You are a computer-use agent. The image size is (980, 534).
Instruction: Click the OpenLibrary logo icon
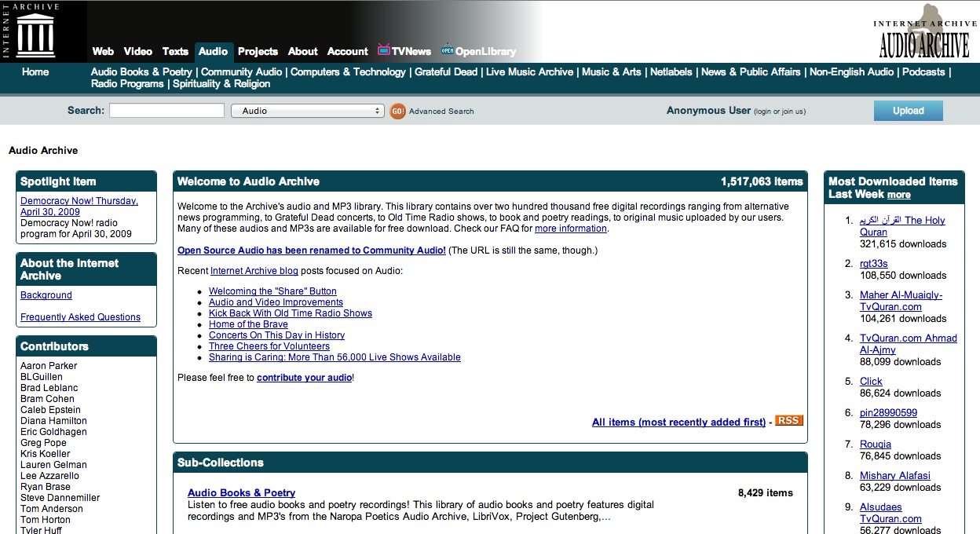[x=447, y=50]
